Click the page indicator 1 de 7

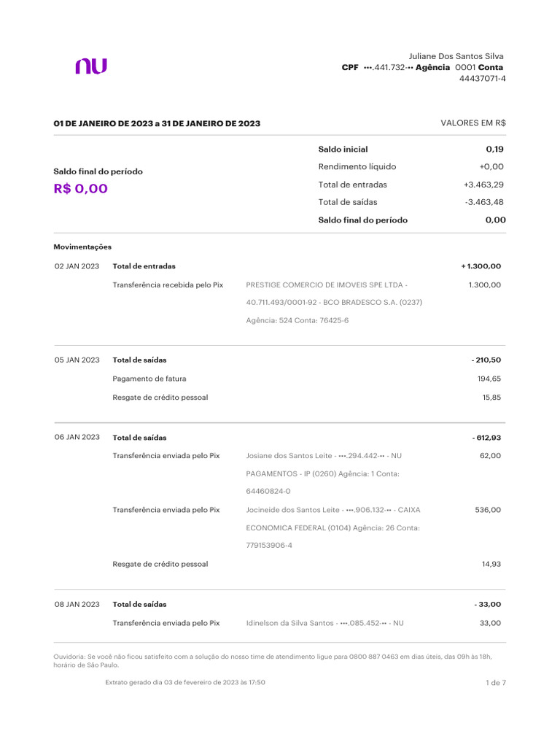click(x=495, y=683)
